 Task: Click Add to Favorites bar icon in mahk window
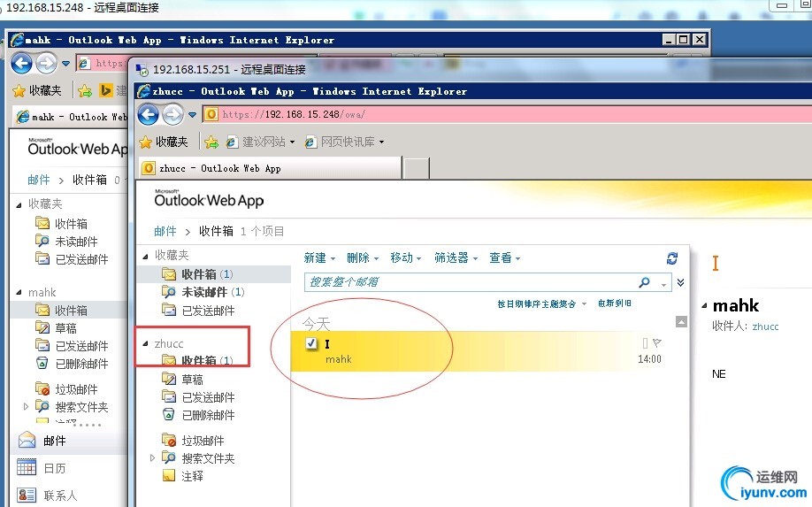(x=85, y=91)
